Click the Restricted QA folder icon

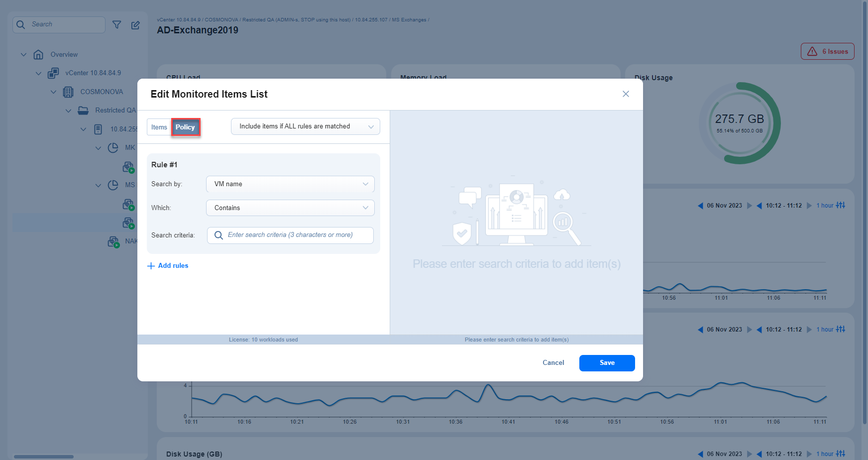click(83, 111)
